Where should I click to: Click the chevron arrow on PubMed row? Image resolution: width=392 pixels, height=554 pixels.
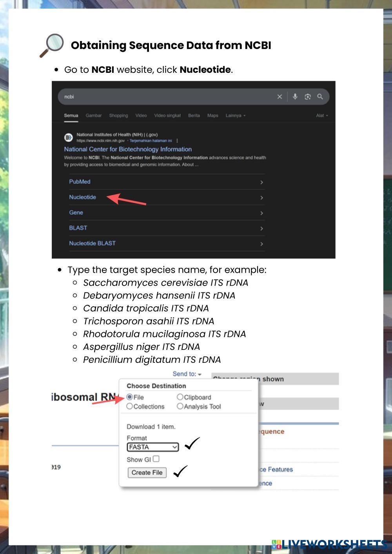tap(261, 182)
